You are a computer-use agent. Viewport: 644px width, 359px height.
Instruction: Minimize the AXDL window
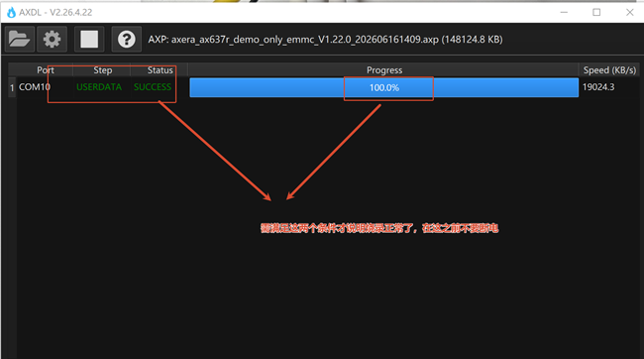(x=564, y=12)
